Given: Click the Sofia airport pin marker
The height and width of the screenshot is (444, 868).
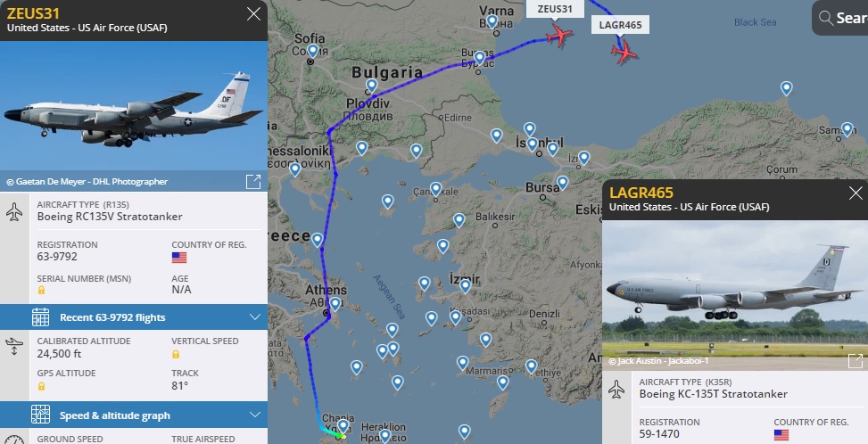Looking at the screenshot, I should 313,52.
